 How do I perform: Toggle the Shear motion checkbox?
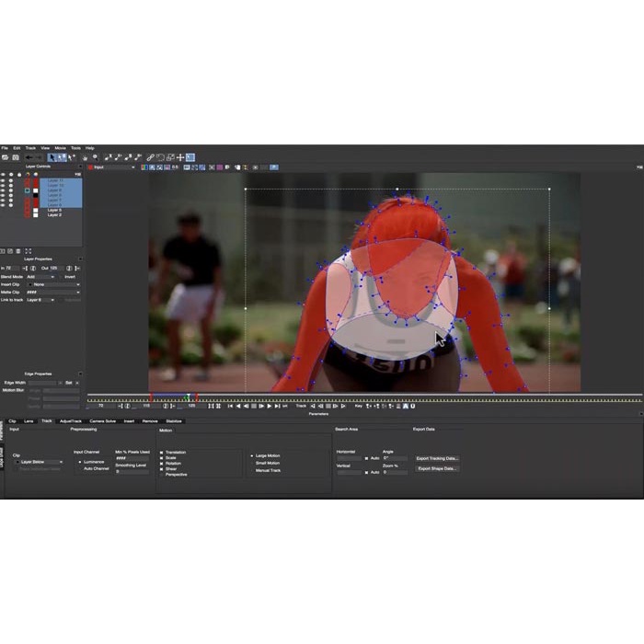(x=162, y=468)
